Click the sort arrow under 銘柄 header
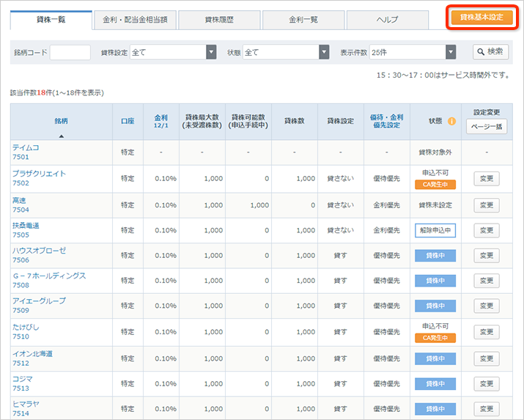The width and height of the screenshot is (524, 420). [61, 136]
